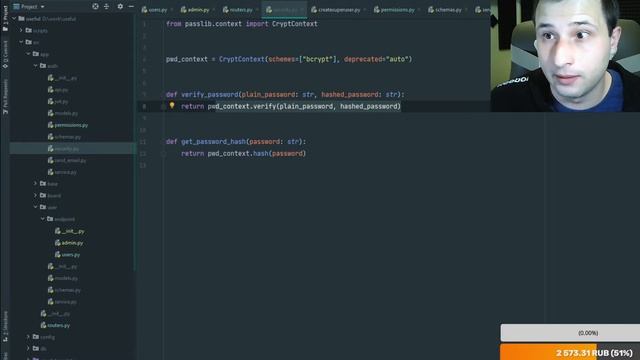This screenshot has width=640, height=360.
Task: Select admin.py under the endpoint folder
Action: tap(69, 243)
